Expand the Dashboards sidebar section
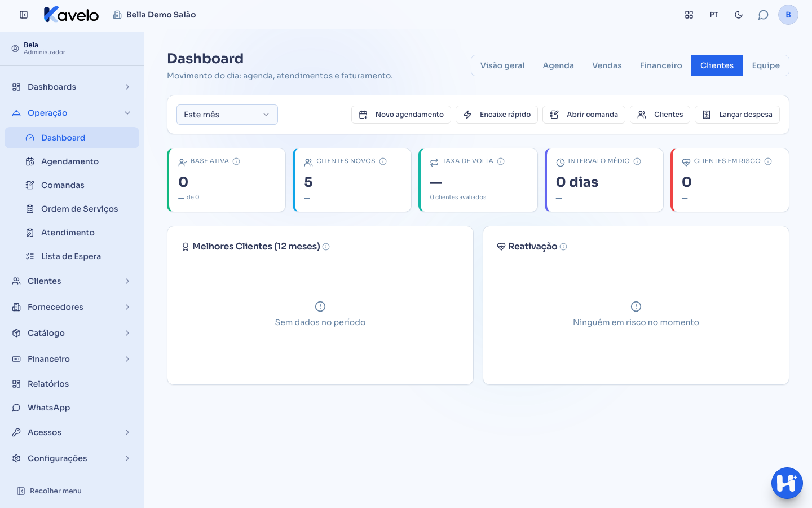The height and width of the screenshot is (508, 812). 72,87
